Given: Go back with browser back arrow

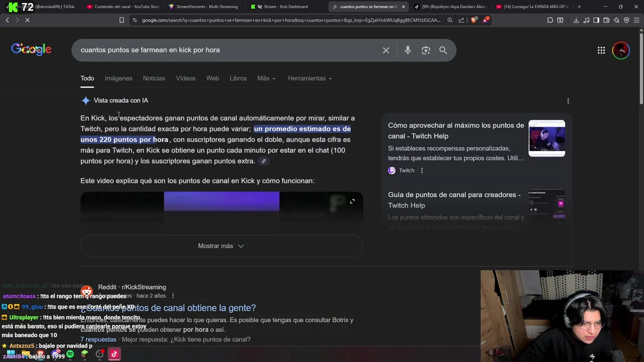Looking at the screenshot, I should [x=8, y=20].
